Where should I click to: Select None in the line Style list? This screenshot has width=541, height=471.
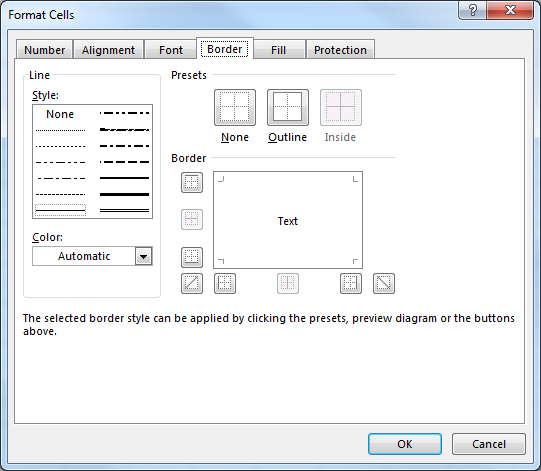[x=60, y=114]
